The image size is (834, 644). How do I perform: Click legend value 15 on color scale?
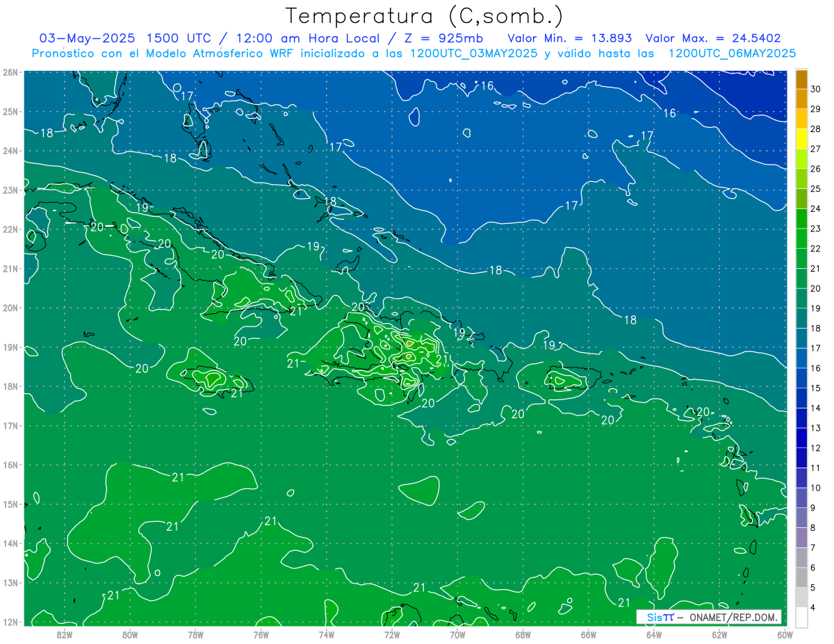(x=816, y=388)
